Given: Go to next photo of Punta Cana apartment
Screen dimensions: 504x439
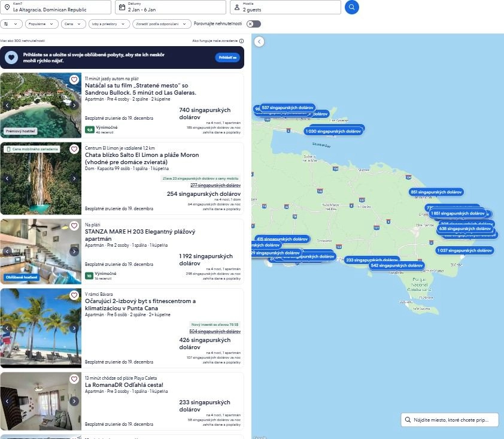Looking at the screenshot, I should coord(74,328).
